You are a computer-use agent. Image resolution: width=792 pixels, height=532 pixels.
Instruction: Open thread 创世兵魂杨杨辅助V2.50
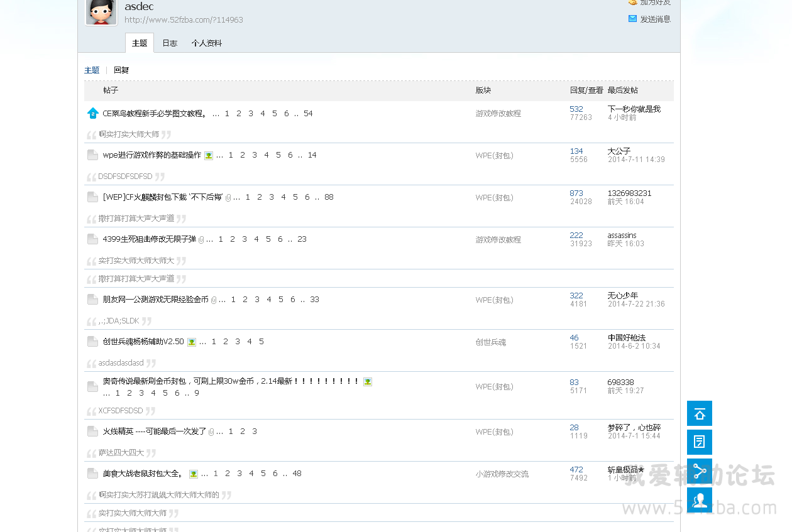click(143, 342)
